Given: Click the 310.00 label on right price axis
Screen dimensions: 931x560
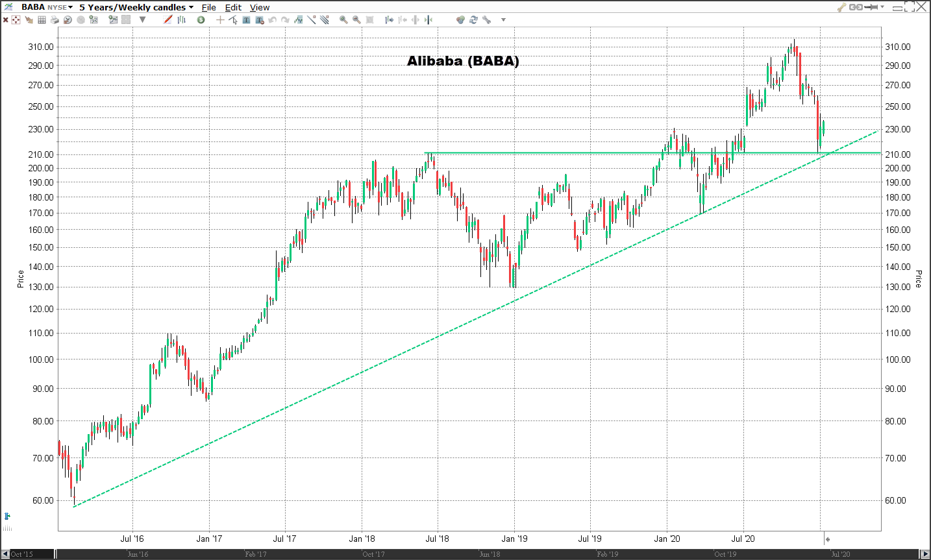Looking at the screenshot, I should tap(897, 47).
